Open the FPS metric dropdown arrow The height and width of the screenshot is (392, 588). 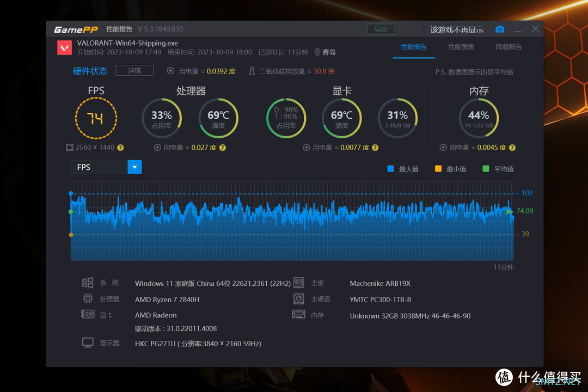134,167
